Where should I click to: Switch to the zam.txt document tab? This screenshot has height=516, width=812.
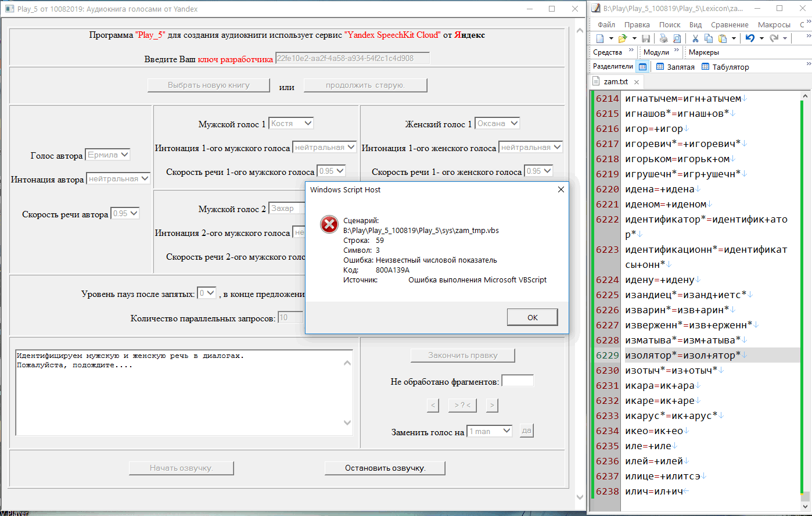[615, 82]
